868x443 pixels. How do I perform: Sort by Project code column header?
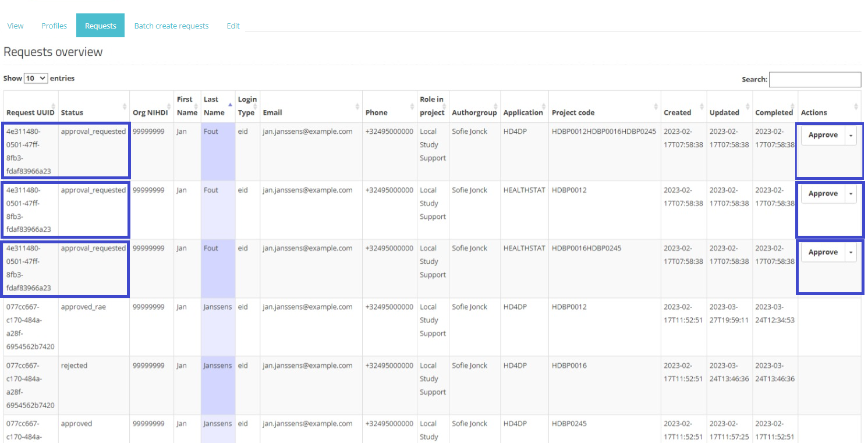[573, 112]
